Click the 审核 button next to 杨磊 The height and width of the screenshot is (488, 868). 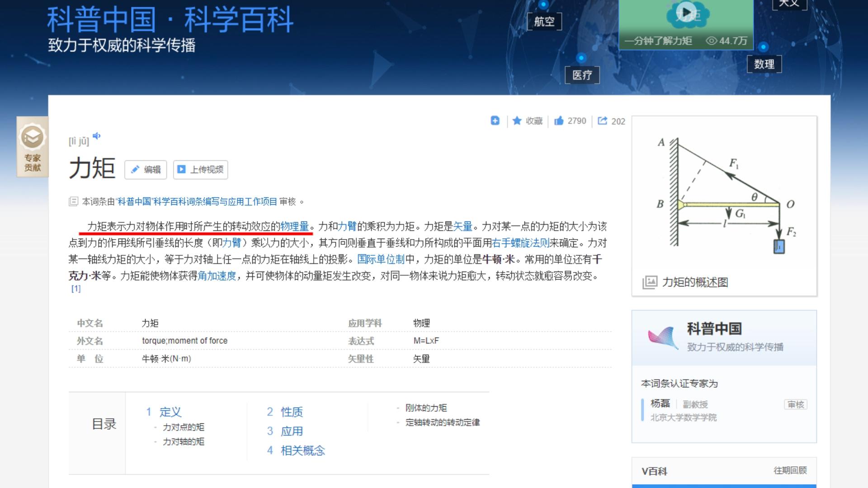tap(795, 404)
